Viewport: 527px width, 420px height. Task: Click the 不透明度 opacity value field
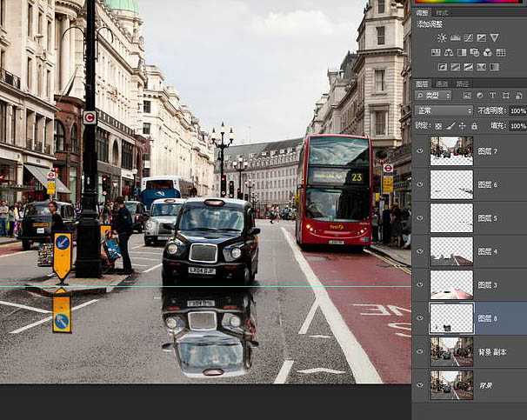[518, 110]
